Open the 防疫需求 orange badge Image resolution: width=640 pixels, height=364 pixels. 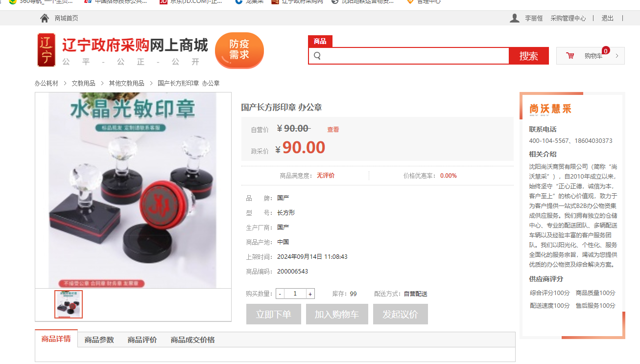point(239,50)
